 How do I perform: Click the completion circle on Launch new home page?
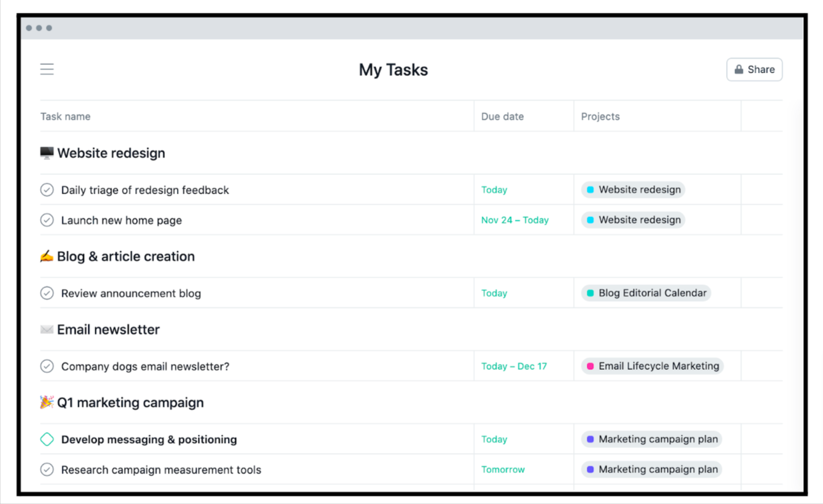click(47, 220)
